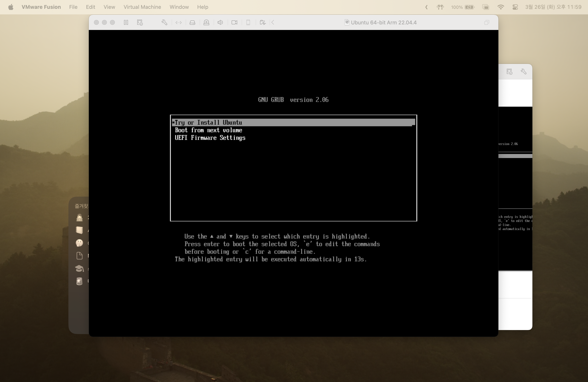Select the 'Try or Install Ubuntu' GRUB entry
The width and height of the screenshot is (588, 382).
tap(294, 122)
